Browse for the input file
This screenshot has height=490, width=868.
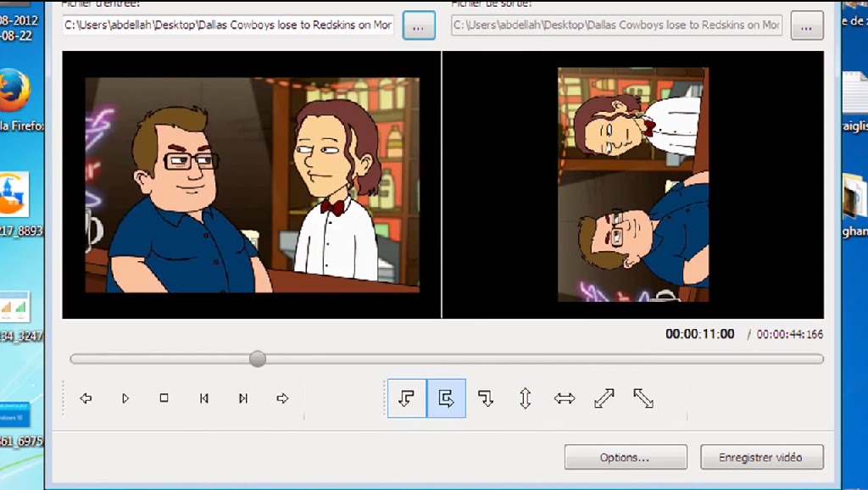[418, 25]
